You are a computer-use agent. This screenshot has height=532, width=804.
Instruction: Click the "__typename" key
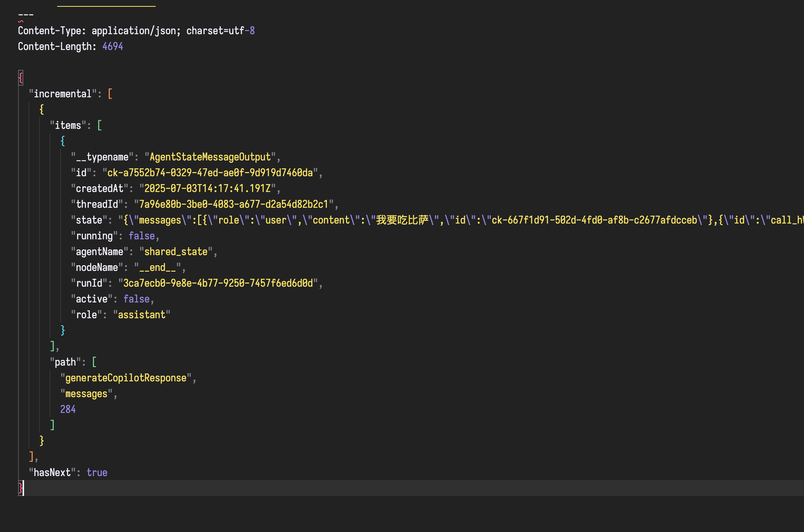pos(102,157)
